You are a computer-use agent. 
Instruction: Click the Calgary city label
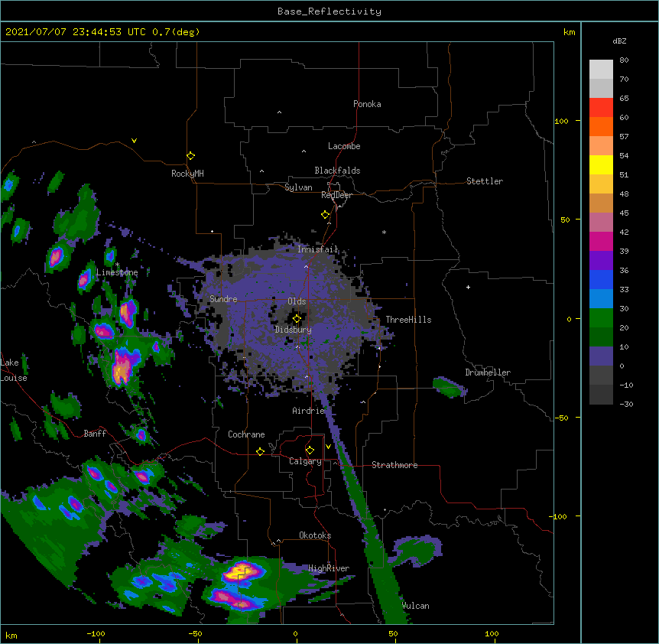point(305,461)
